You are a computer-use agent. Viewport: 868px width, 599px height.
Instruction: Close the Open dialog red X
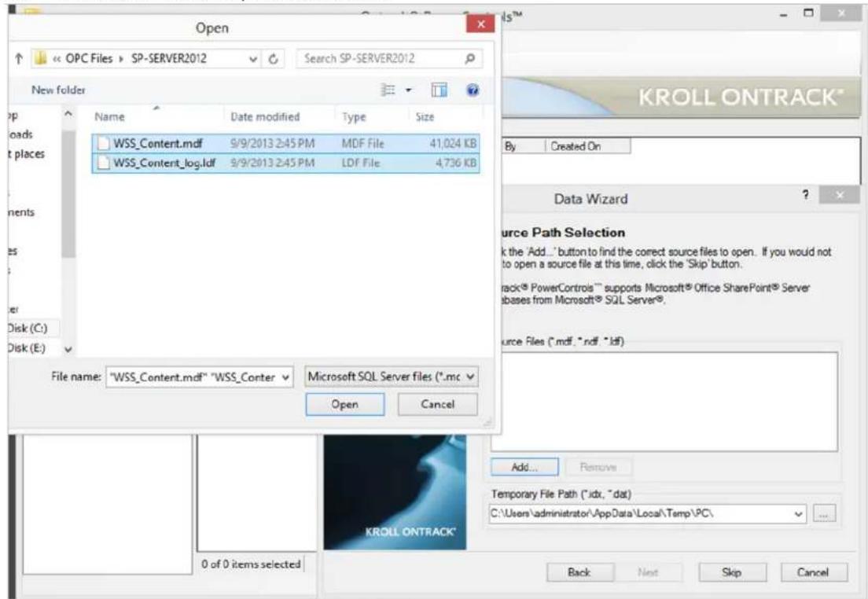pos(480,24)
